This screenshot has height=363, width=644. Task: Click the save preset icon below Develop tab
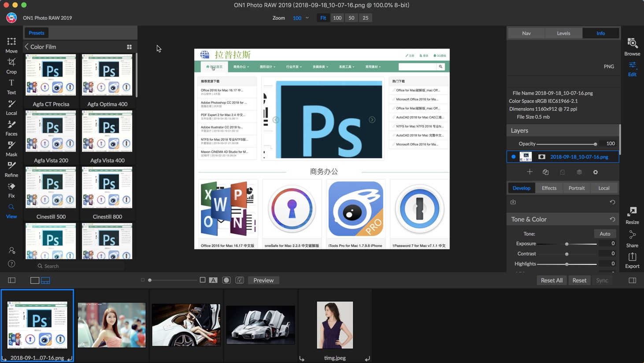pyautogui.click(x=513, y=202)
